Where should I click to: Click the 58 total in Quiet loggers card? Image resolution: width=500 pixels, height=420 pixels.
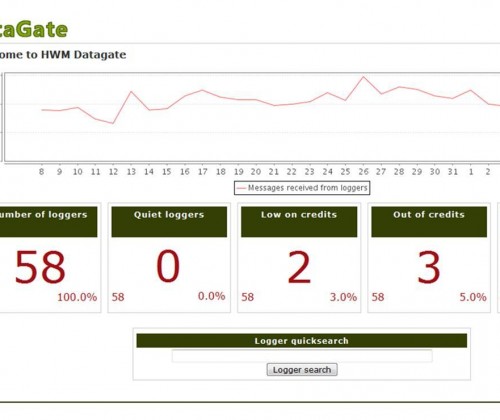(x=118, y=297)
